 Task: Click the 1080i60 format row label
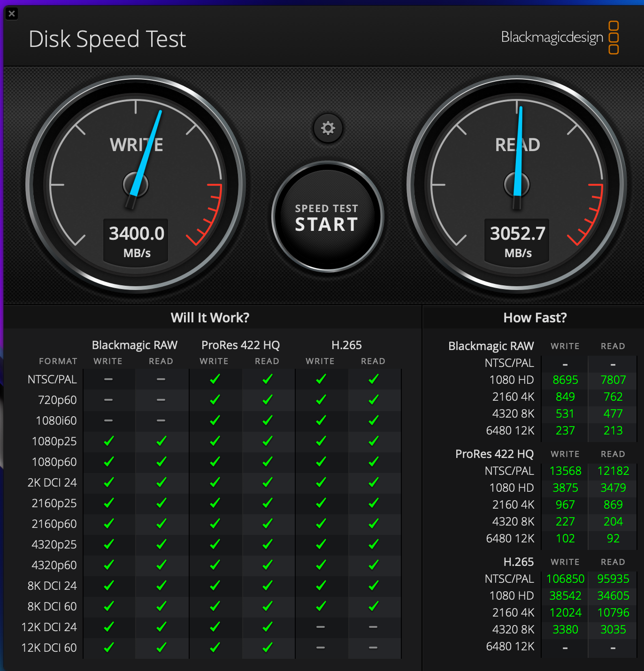[x=56, y=420]
